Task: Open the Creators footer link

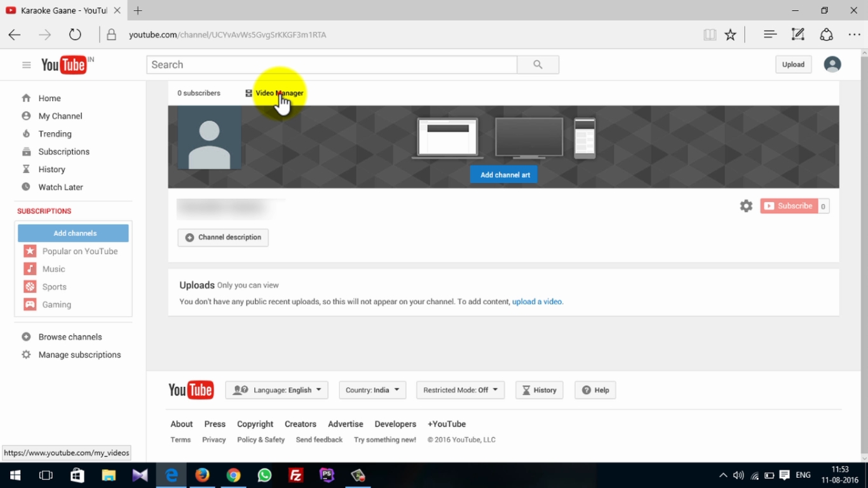Action: point(301,424)
